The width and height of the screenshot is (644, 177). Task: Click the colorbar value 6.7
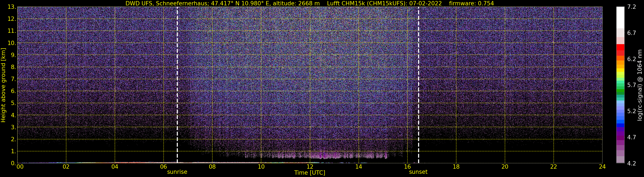tap(632, 33)
